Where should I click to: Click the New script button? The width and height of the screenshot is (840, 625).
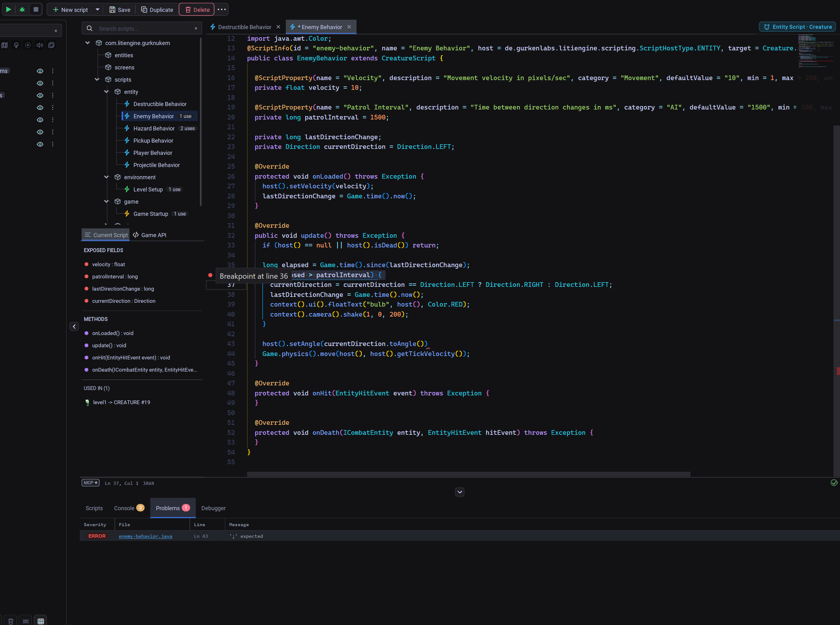point(71,9)
